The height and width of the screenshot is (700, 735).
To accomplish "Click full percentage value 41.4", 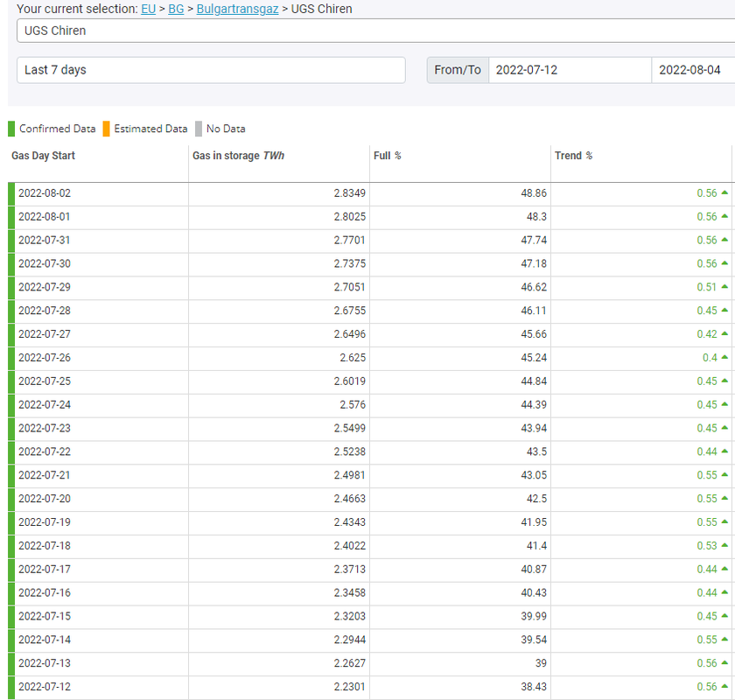I will [536, 546].
